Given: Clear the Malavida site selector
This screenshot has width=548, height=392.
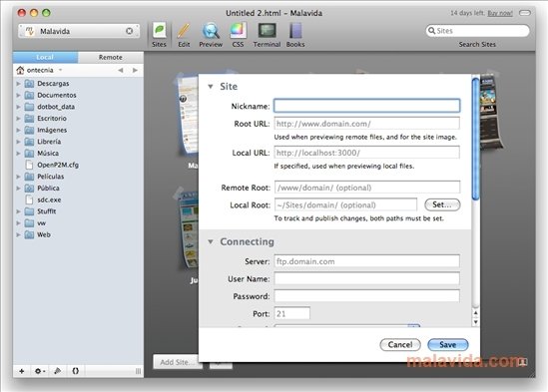Looking at the screenshot, I should 130,31.
